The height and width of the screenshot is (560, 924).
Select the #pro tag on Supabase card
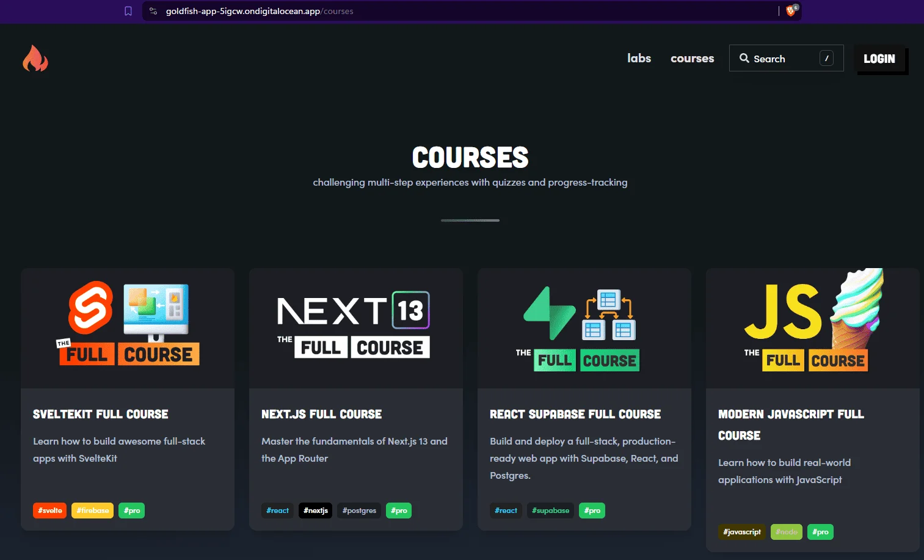pyautogui.click(x=592, y=511)
